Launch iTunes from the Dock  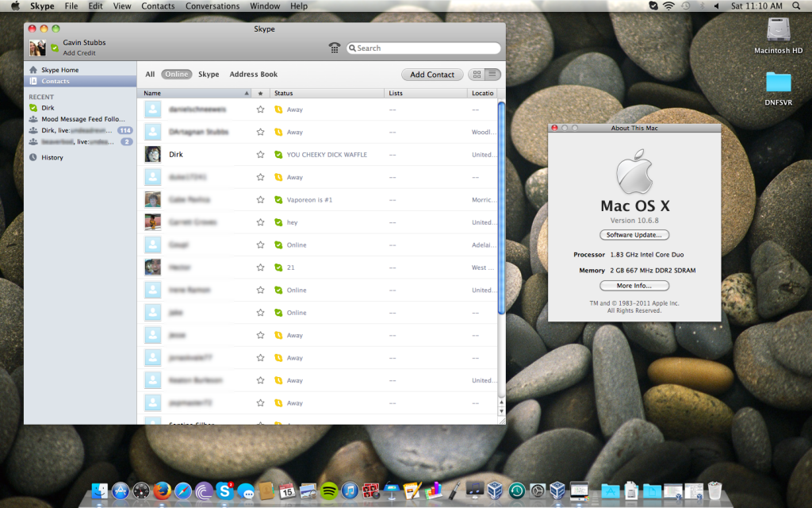coord(350,491)
